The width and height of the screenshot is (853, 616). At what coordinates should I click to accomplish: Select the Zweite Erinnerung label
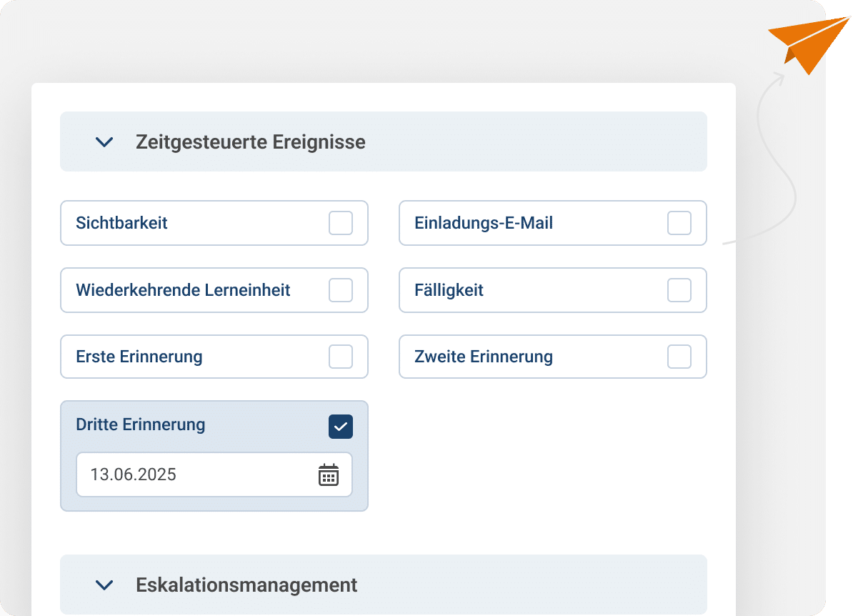[484, 357]
